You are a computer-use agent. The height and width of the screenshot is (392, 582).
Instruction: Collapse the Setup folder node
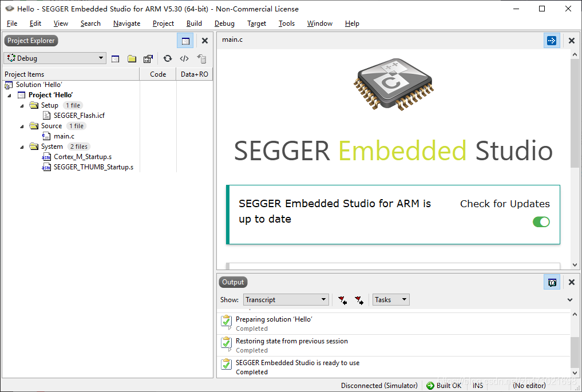pyautogui.click(x=22, y=106)
